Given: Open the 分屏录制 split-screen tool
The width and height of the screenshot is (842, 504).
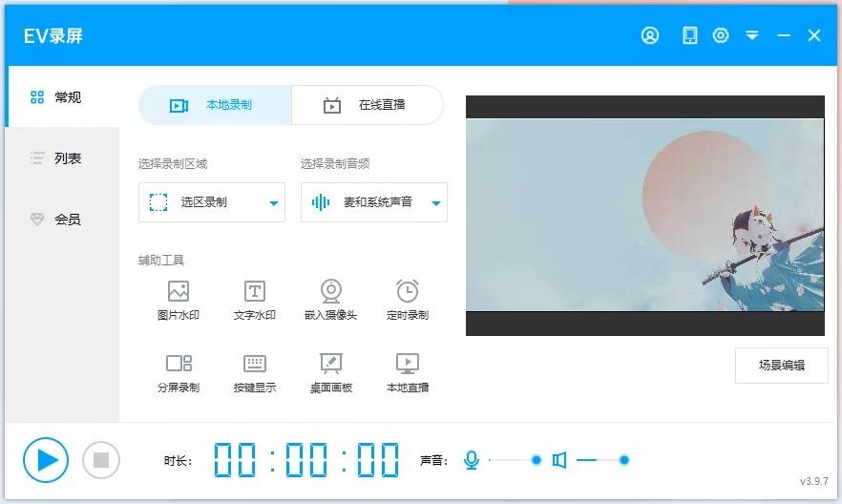Looking at the screenshot, I should click(x=179, y=373).
